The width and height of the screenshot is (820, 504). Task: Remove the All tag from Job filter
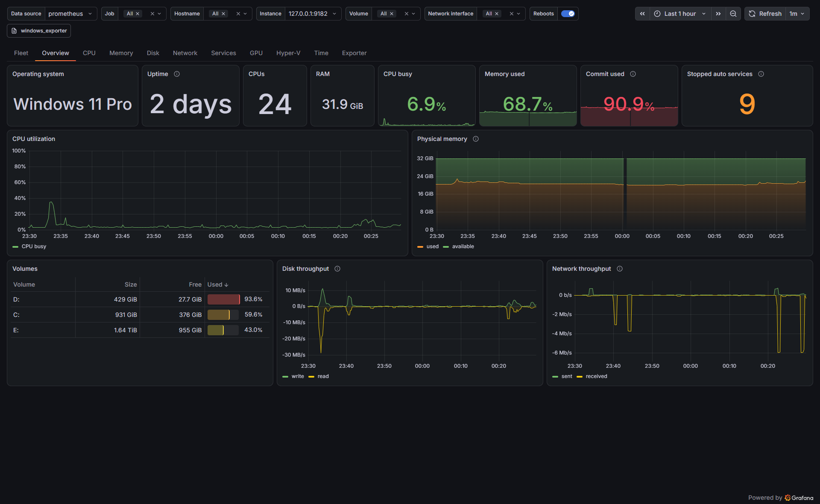click(138, 14)
